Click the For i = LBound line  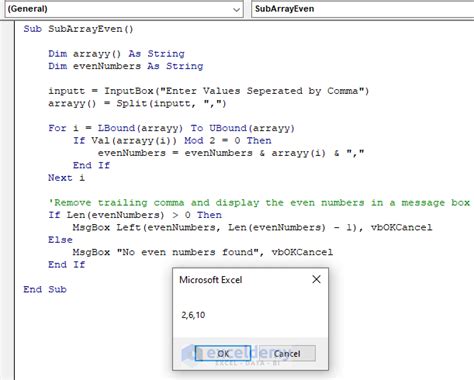tap(172, 128)
